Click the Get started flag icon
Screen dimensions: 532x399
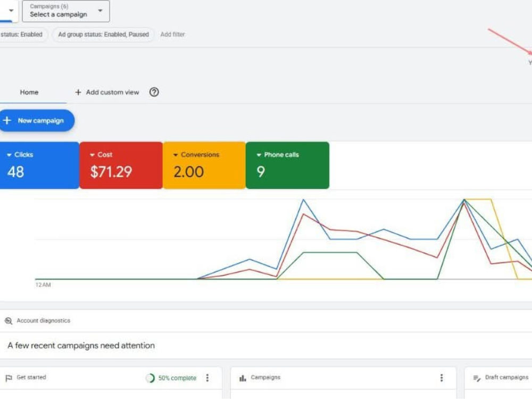9,378
